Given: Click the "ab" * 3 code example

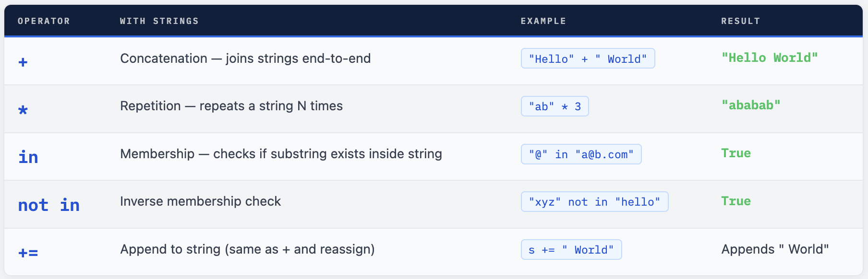Looking at the screenshot, I should (x=555, y=106).
